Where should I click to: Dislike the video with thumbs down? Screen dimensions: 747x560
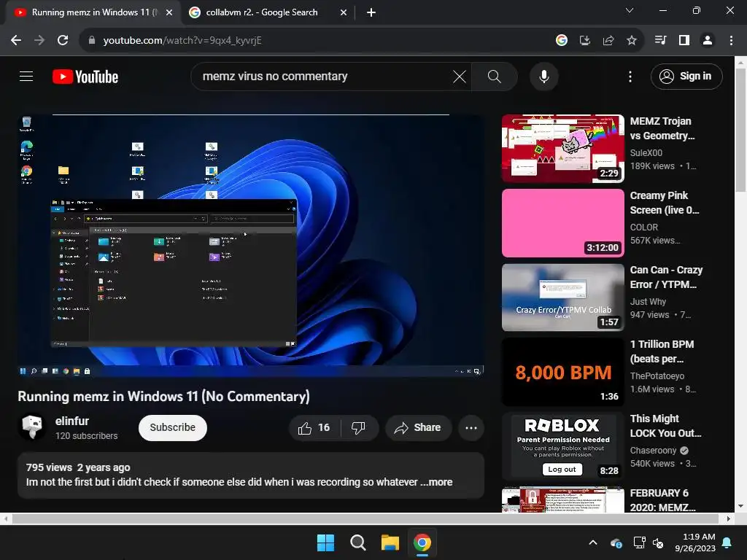pos(359,427)
